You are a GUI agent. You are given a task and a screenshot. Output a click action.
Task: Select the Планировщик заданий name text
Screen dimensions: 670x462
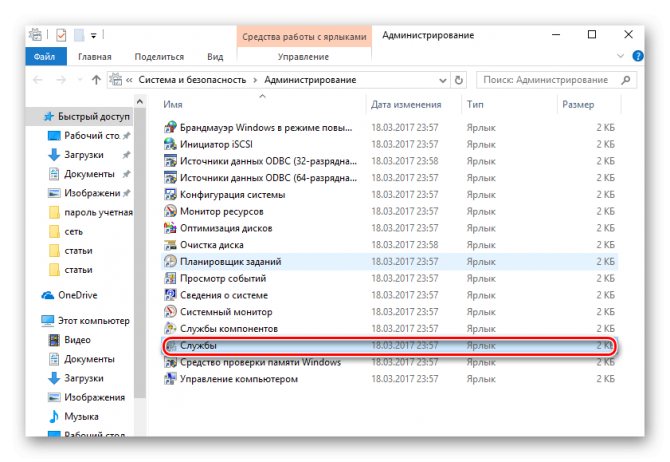230,261
